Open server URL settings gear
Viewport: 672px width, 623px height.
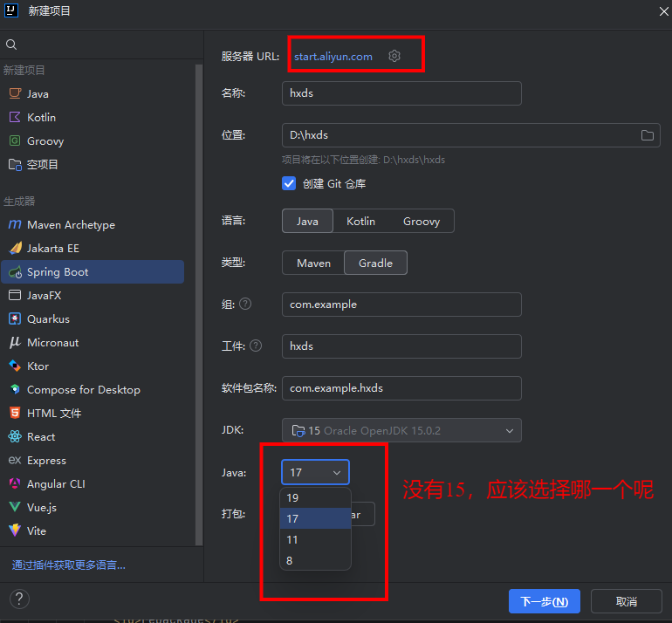point(394,56)
